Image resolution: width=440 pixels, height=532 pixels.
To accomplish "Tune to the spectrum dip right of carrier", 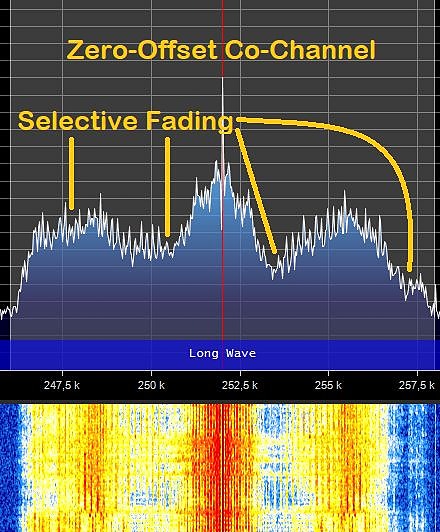I will tap(276, 268).
